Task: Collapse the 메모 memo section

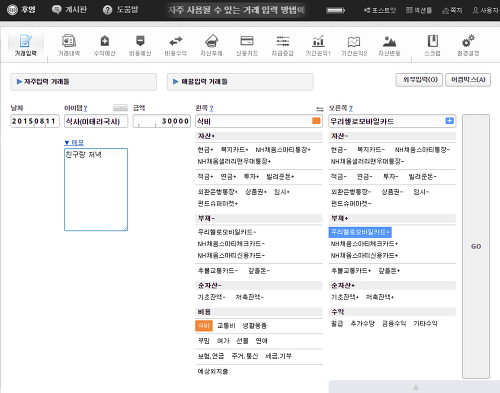Action: [x=74, y=143]
